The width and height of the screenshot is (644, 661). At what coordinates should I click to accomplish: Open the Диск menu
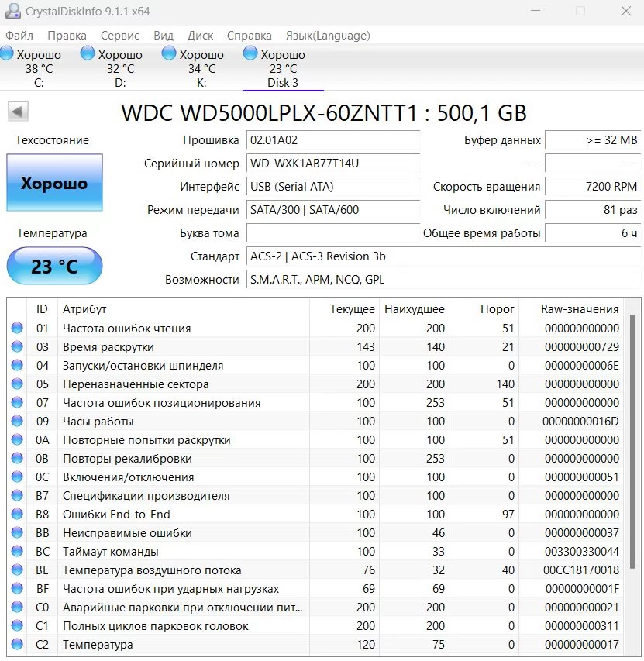tap(200, 36)
